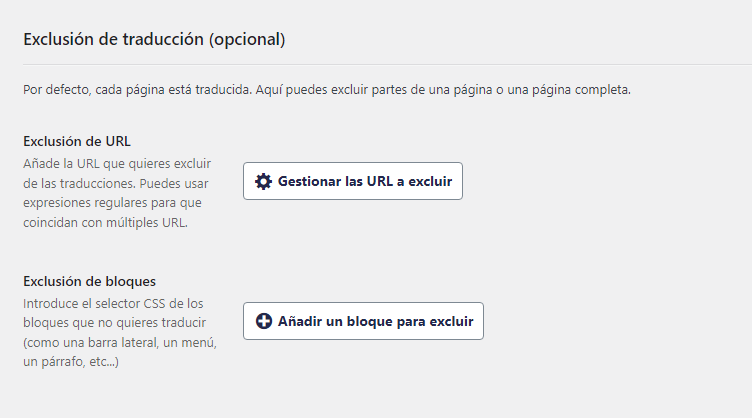Click the gear icon for managing URLs
The width and height of the screenshot is (752, 418).
264,181
